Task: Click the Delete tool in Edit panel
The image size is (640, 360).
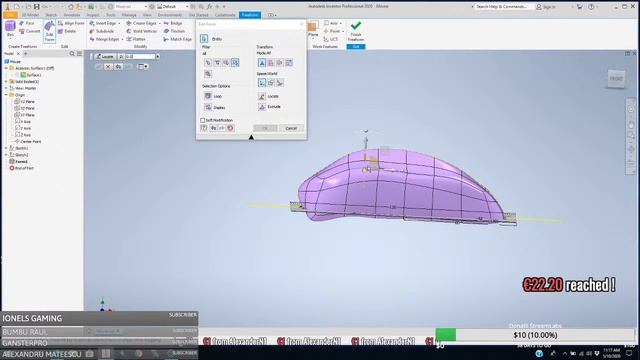Action: pos(67,31)
